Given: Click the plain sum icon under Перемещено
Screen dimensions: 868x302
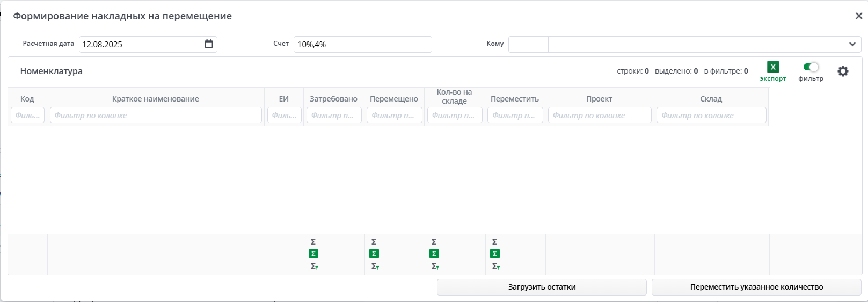Looking at the screenshot, I should point(374,242).
